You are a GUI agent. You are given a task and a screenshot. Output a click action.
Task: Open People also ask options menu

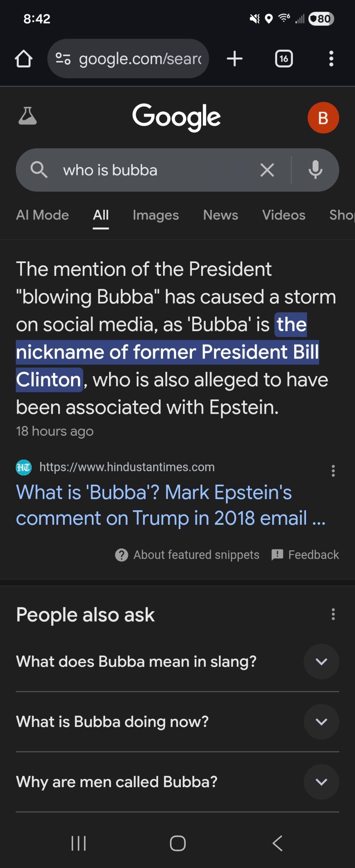pos(333,614)
